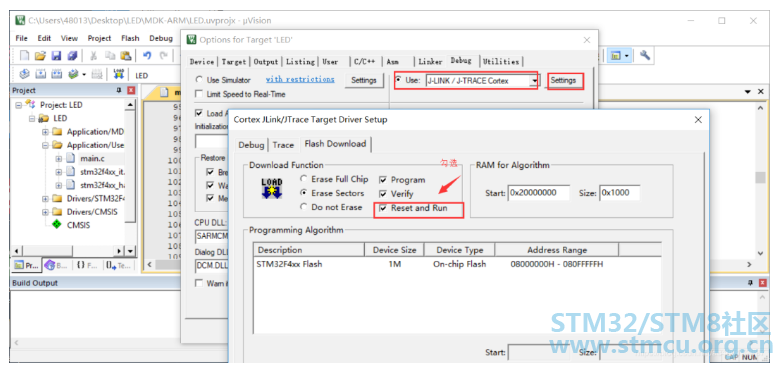Select the Use J-LINK radio button

[x=398, y=80]
